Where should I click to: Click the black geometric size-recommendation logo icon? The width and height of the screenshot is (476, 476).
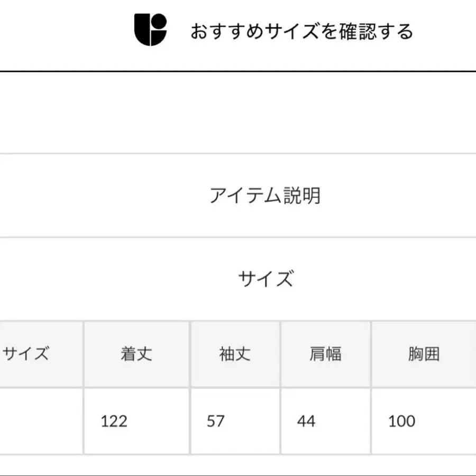pos(150,30)
